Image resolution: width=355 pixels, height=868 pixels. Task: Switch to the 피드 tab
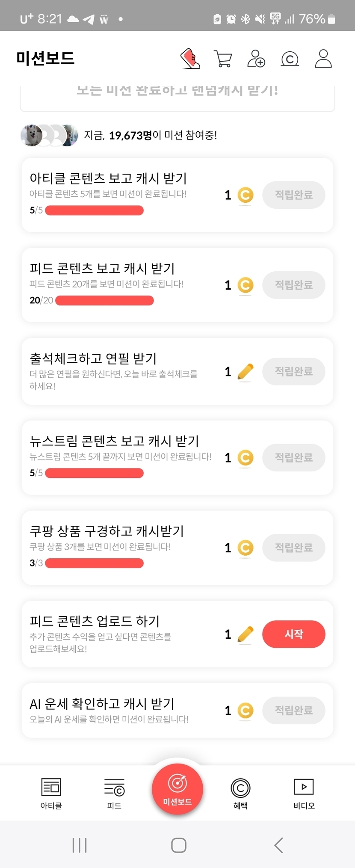(114, 794)
